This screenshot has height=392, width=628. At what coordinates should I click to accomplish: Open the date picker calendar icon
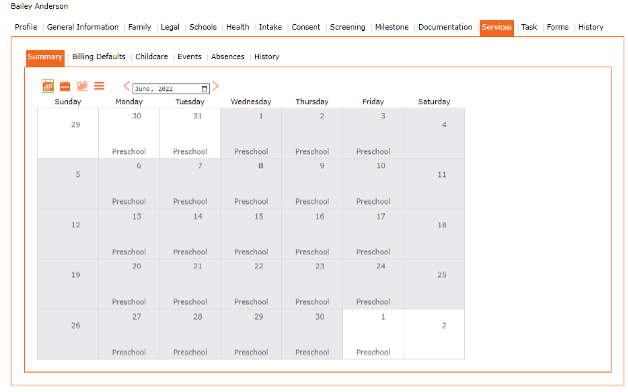[204, 88]
